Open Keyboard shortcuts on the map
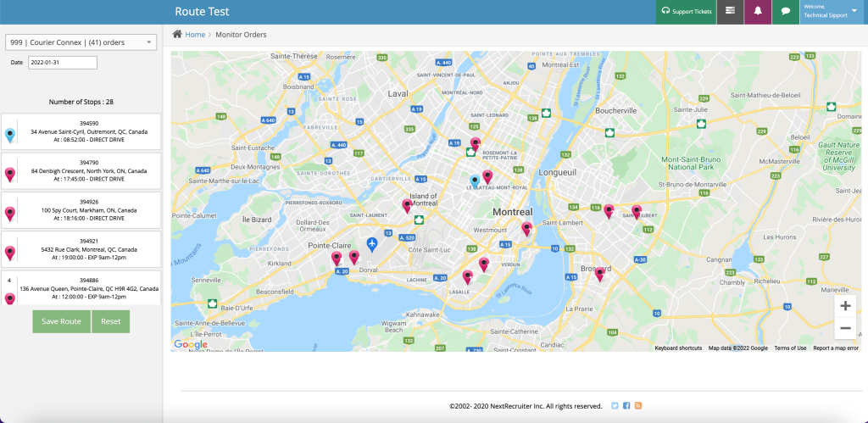868x423 pixels. point(678,348)
